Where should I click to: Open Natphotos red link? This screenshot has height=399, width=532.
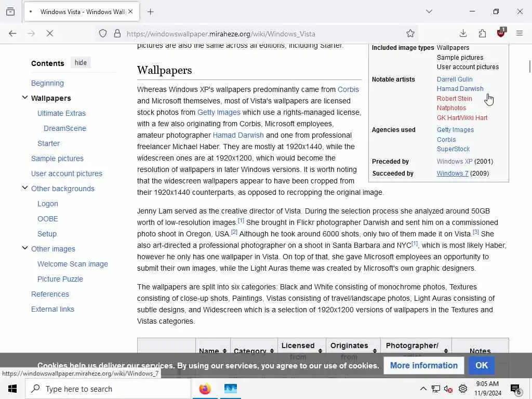click(451, 108)
